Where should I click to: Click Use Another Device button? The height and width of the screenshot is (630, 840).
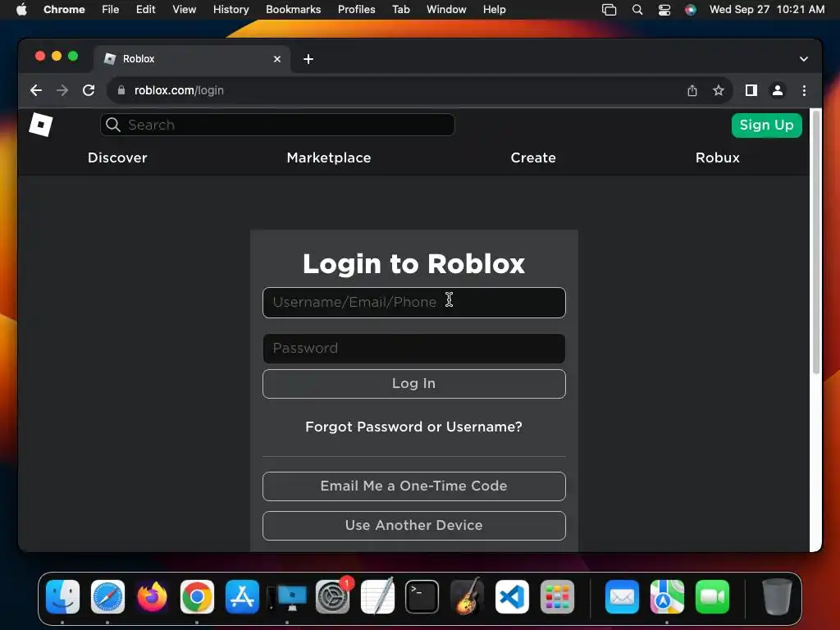414,526
